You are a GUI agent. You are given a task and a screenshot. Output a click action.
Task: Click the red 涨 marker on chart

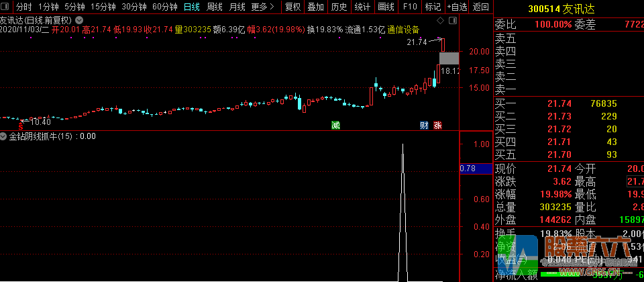point(438,126)
